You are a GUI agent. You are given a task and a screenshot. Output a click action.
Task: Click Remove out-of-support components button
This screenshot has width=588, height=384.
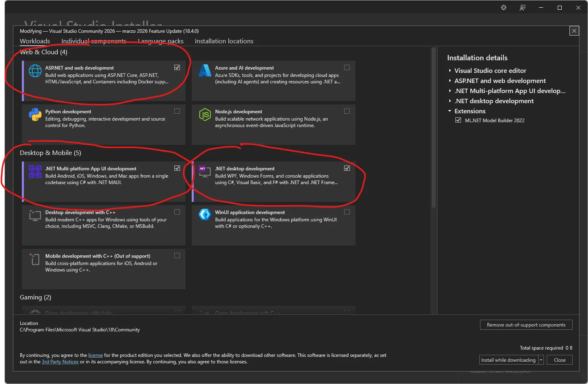[x=526, y=325]
